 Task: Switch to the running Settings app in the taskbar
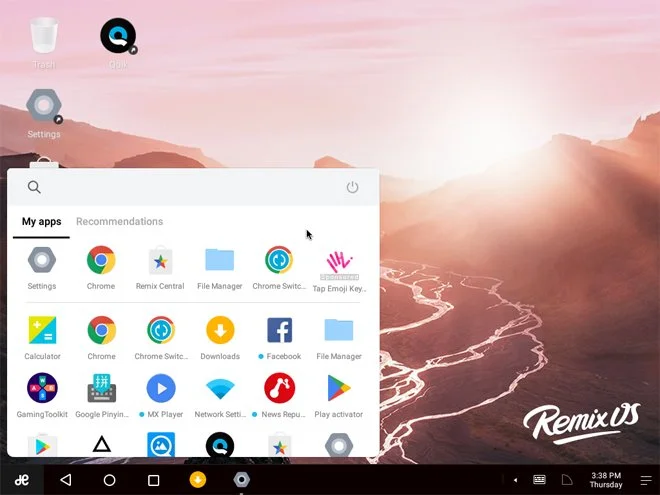pyautogui.click(x=242, y=479)
